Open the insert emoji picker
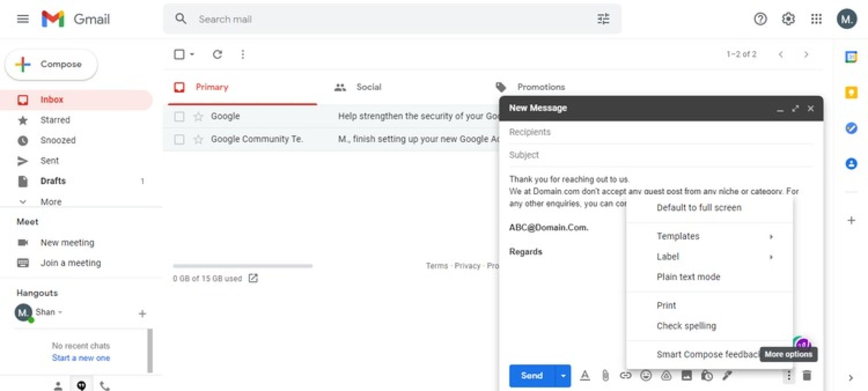 646,375
